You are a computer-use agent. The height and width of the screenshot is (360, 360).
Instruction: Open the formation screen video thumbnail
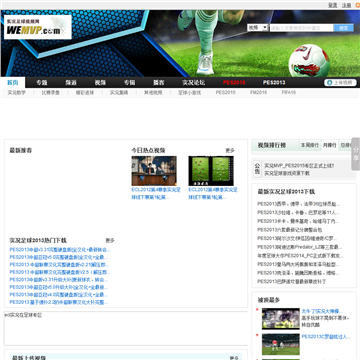point(211,171)
